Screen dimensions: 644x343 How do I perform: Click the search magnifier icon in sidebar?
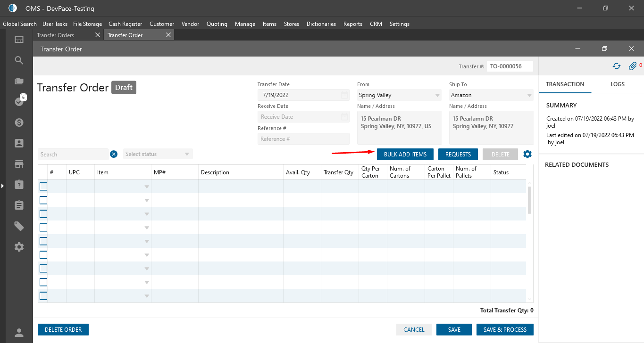pyautogui.click(x=19, y=60)
